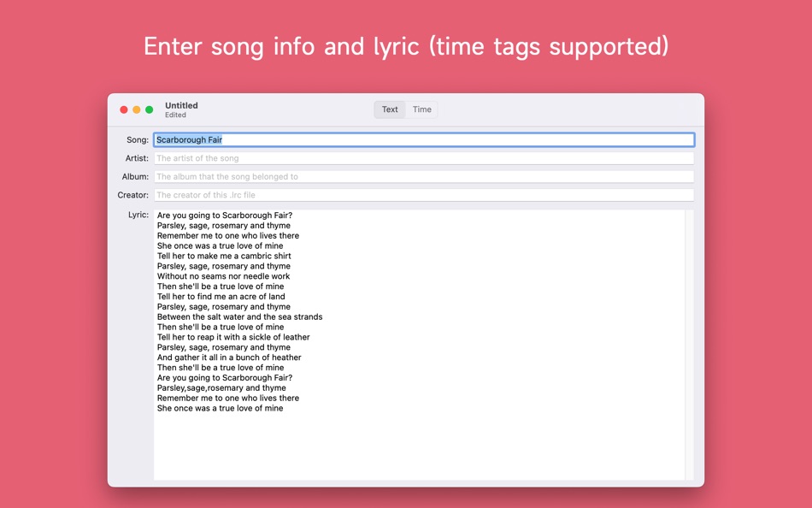The height and width of the screenshot is (508, 812).
Task: Click the line 'Tell her to make me a cambric shirt'
Action: (224, 256)
